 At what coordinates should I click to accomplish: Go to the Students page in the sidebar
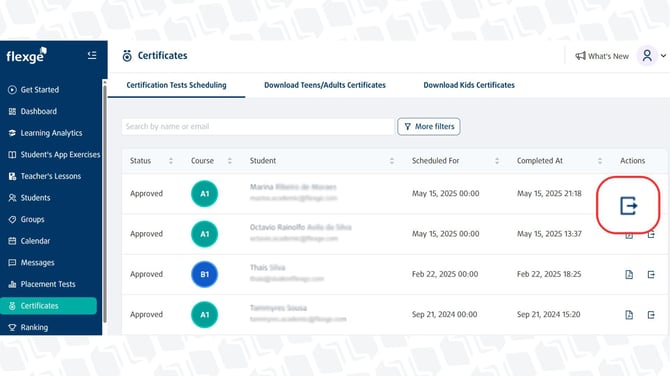tap(29, 198)
